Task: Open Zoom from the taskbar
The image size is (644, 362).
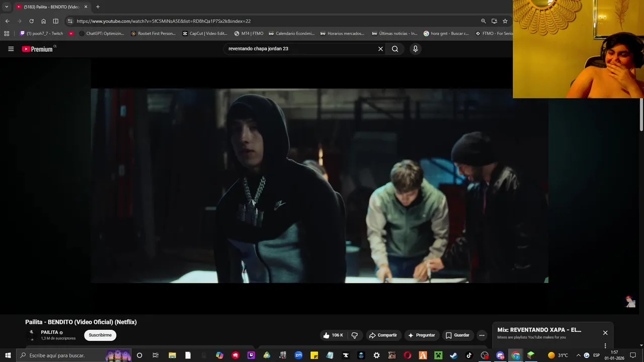Action: pyautogui.click(x=298, y=355)
